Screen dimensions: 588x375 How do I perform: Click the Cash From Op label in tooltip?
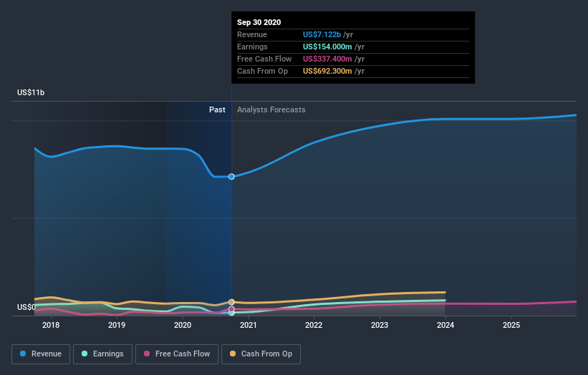tap(263, 71)
